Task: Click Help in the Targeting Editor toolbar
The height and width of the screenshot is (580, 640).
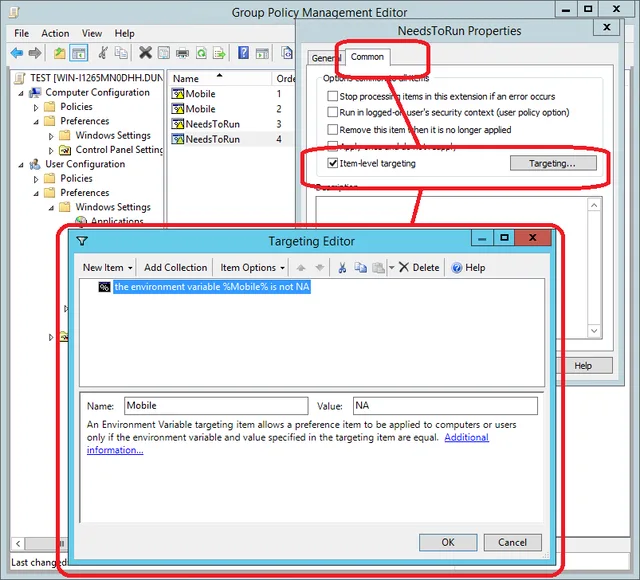Action: (x=469, y=268)
